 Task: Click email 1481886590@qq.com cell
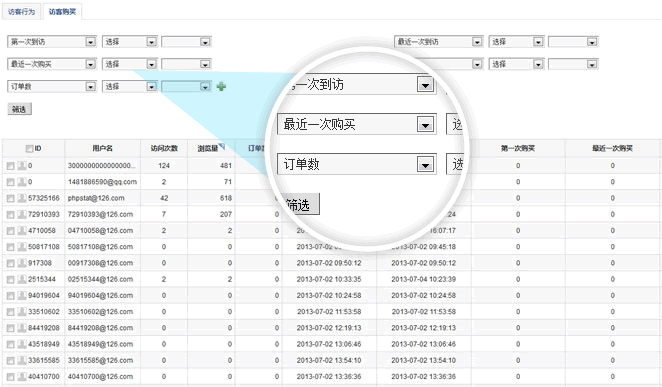point(102,182)
